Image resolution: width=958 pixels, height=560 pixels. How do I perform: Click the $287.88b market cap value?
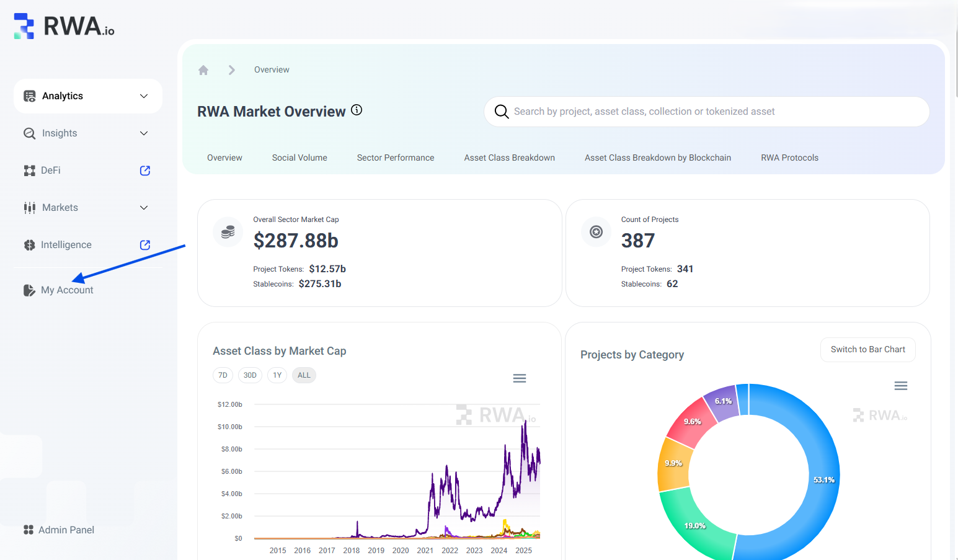[x=296, y=241]
